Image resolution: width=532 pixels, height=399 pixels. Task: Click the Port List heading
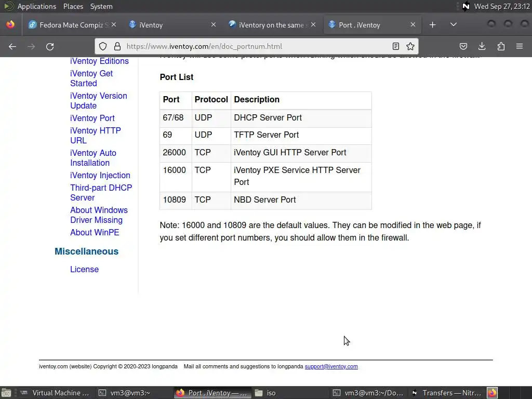(x=177, y=77)
